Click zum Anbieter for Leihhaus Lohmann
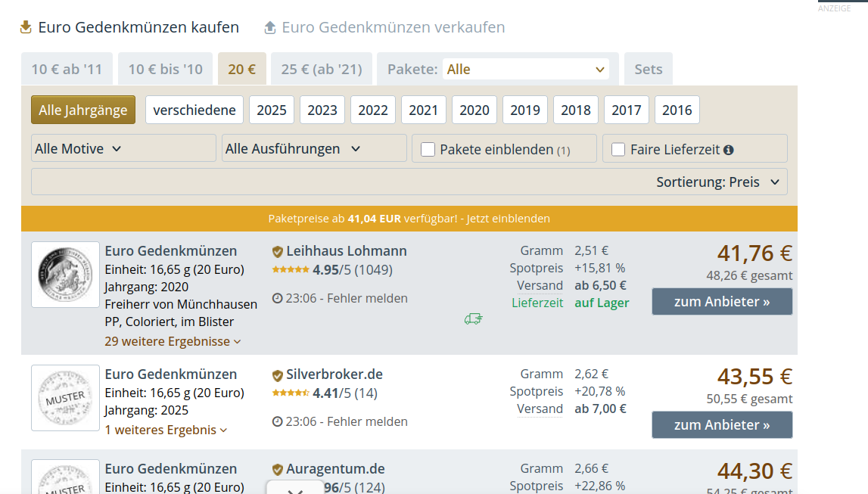The height and width of the screenshot is (494, 868). pyautogui.click(x=722, y=302)
